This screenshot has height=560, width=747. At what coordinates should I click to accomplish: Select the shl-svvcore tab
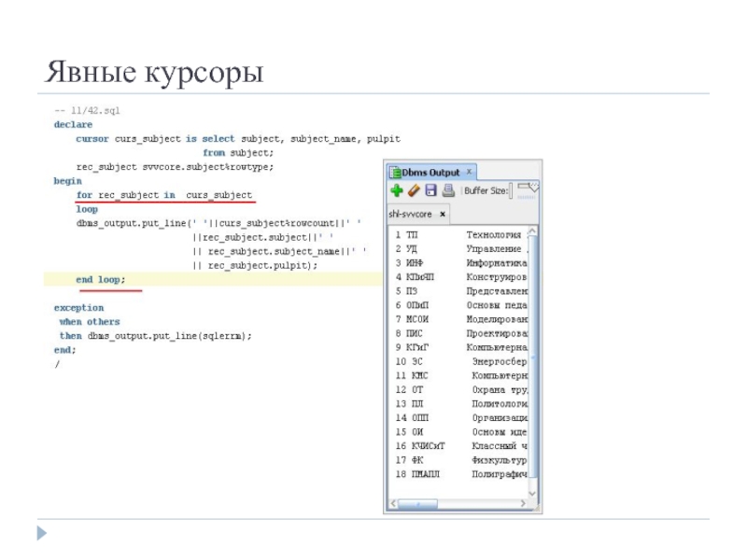(411, 214)
